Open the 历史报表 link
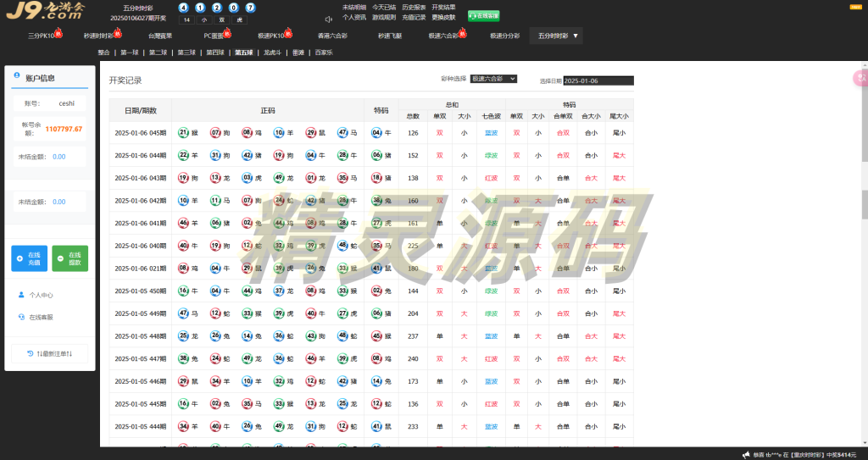 414,8
